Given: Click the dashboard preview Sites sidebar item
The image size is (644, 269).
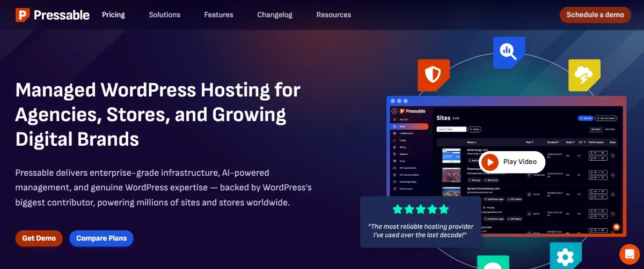Looking at the screenshot, I should tap(410, 126).
